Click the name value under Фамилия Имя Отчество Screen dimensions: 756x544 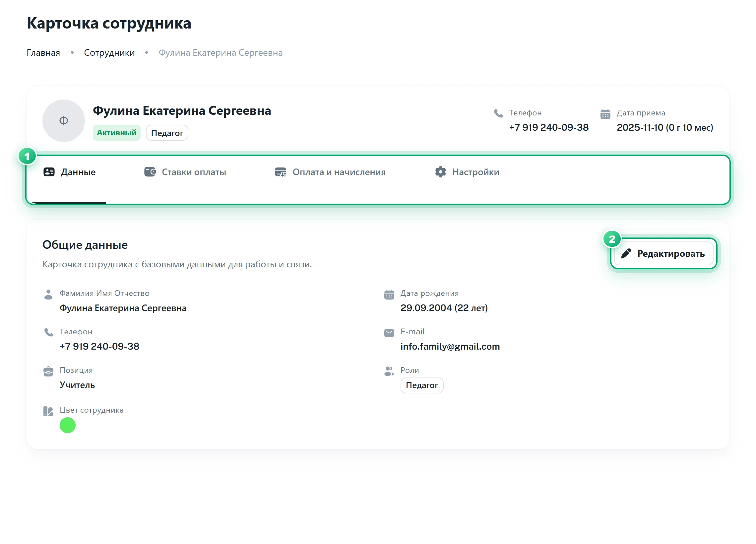click(x=123, y=308)
